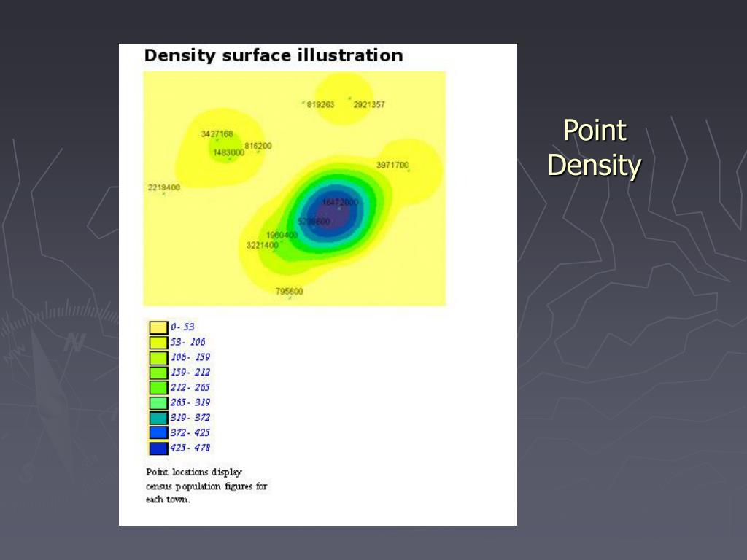The width and height of the screenshot is (747, 560).
Task: Click the legend range text '159- 212'
Action: [190, 373]
